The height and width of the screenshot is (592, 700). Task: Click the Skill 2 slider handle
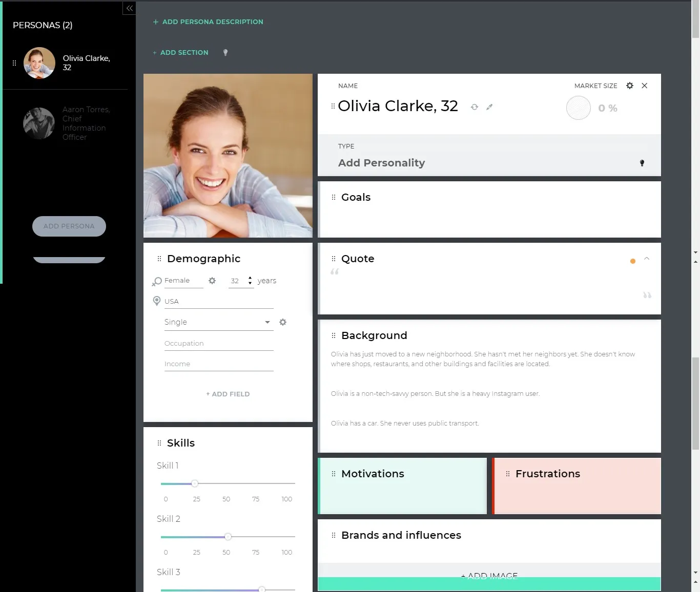pos(228,537)
